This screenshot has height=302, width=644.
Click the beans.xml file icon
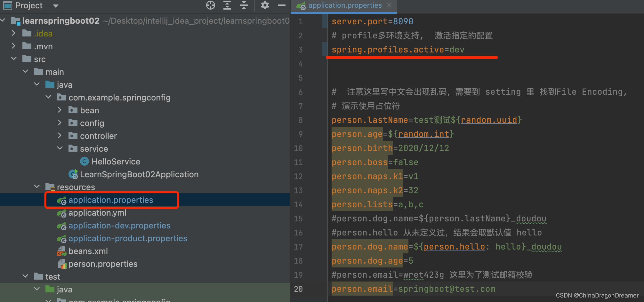[62, 251]
